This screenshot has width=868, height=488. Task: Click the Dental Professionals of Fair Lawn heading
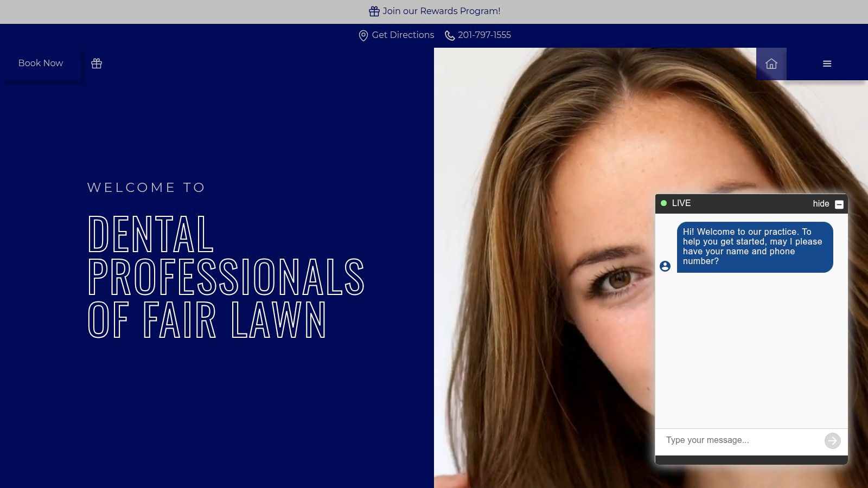click(226, 276)
